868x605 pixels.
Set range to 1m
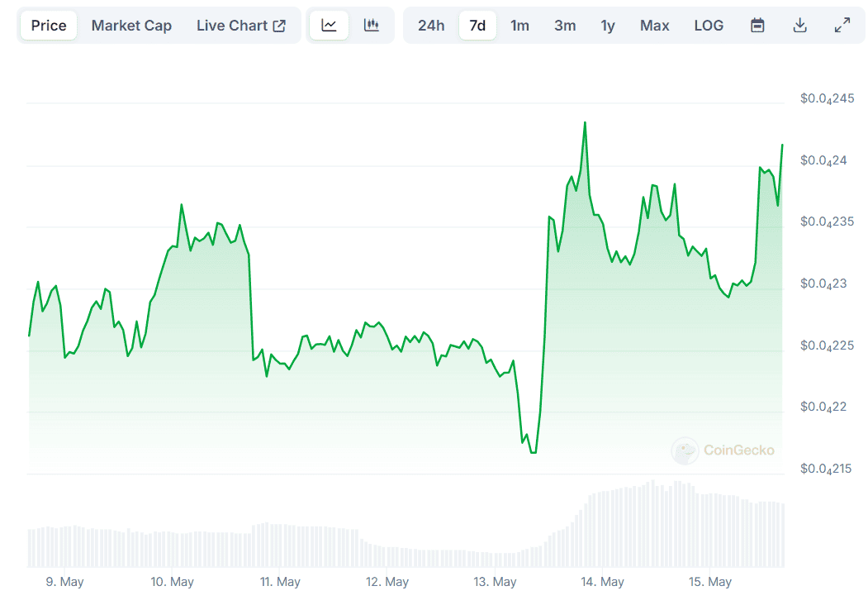tap(519, 26)
